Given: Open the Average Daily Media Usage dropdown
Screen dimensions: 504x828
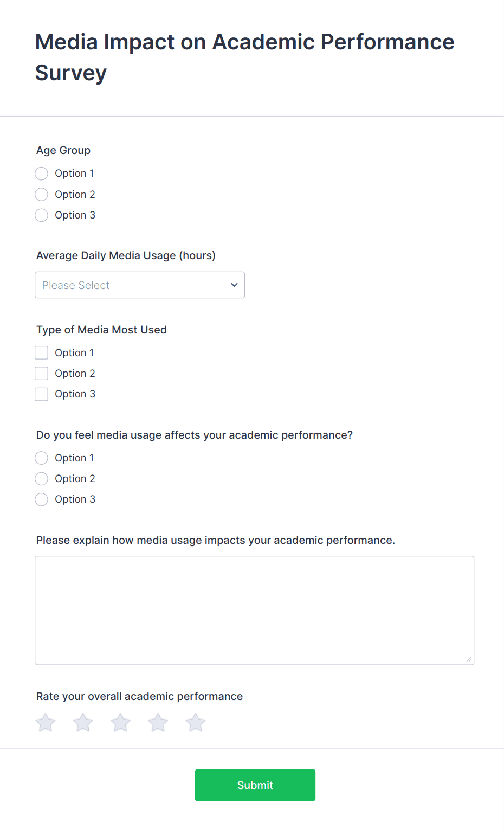Looking at the screenshot, I should coord(139,285).
